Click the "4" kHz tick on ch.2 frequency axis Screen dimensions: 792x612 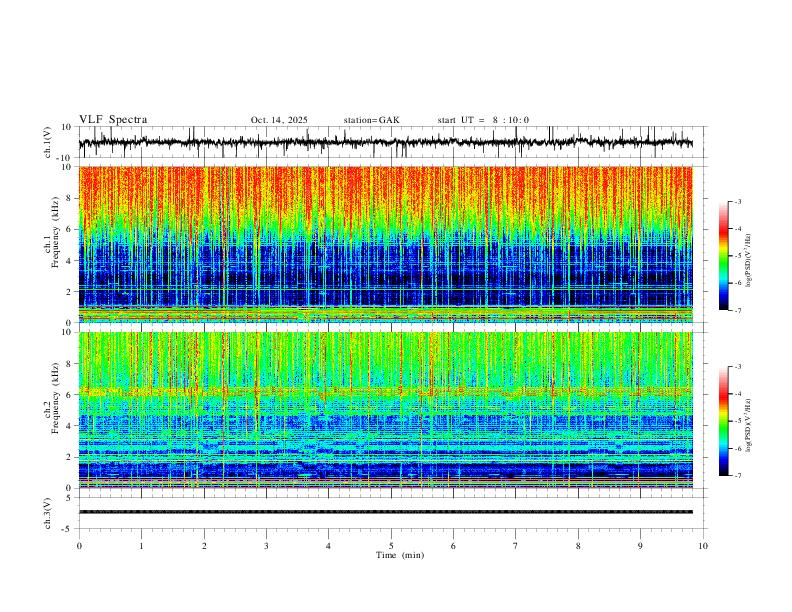pyautogui.click(x=70, y=426)
